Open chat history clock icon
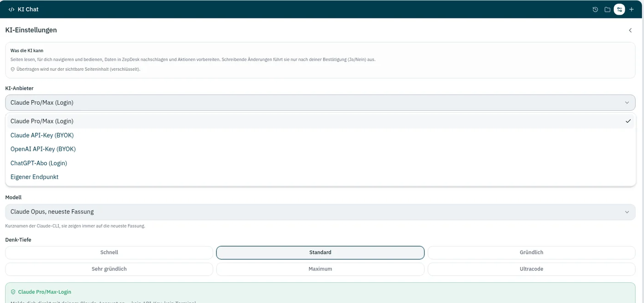 [595, 9]
